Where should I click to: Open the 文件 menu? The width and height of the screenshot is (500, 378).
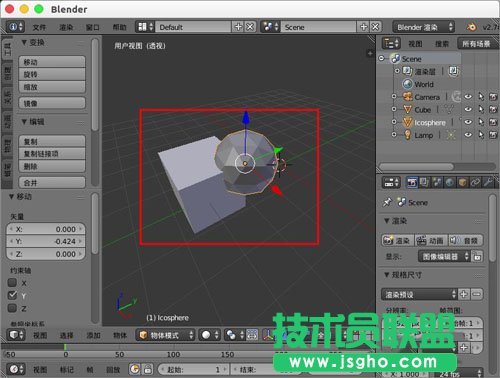(39, 27)
